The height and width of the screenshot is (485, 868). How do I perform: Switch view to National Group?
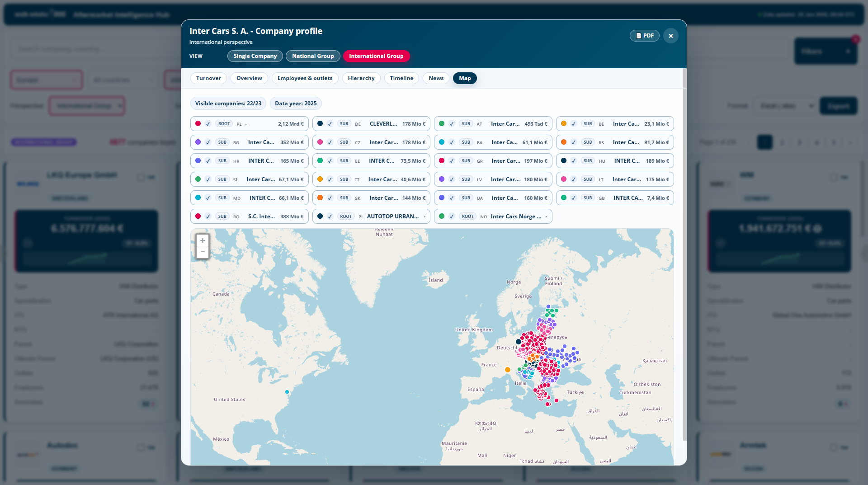click(313, 56)
